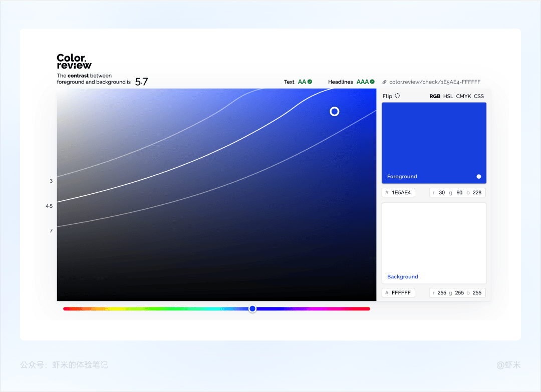The image size is (541, 392).
Task: Select the white dot on the Foreground swatch
Action: pos(478,177)
